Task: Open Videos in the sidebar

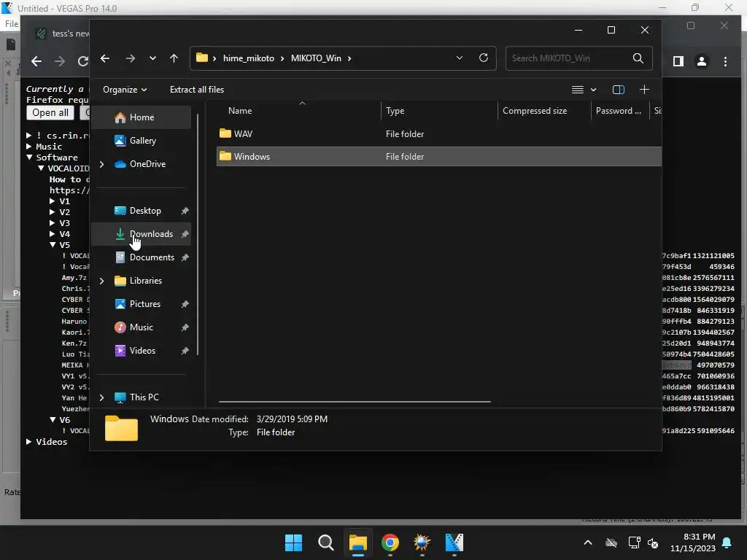Action: 142,351
